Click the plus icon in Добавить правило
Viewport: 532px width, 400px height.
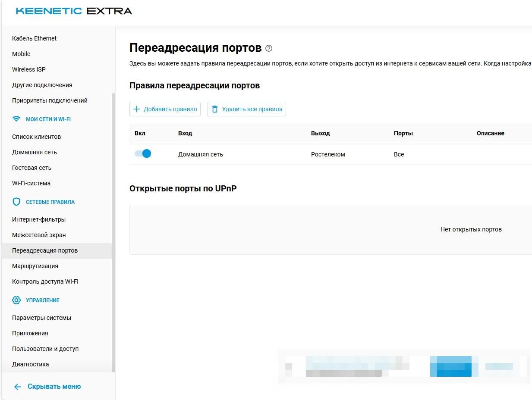coord(137,109)
